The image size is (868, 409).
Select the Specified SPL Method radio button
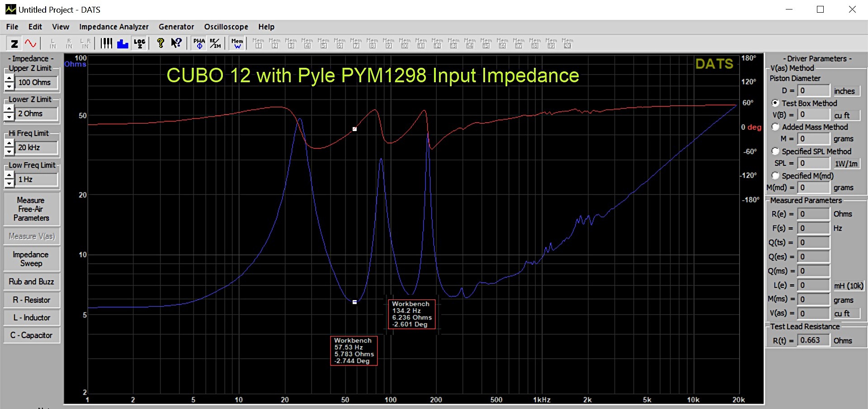click(x=775, y=151)
